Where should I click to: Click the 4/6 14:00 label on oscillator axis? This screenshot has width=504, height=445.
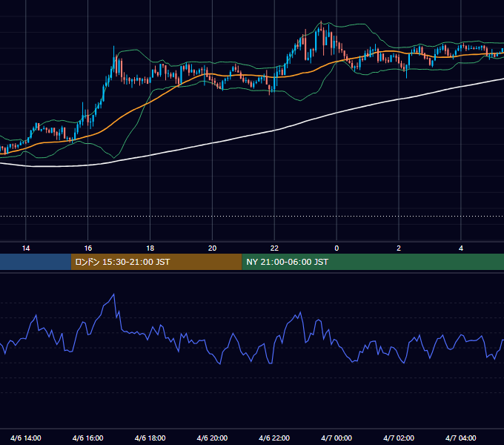(26, 438)
